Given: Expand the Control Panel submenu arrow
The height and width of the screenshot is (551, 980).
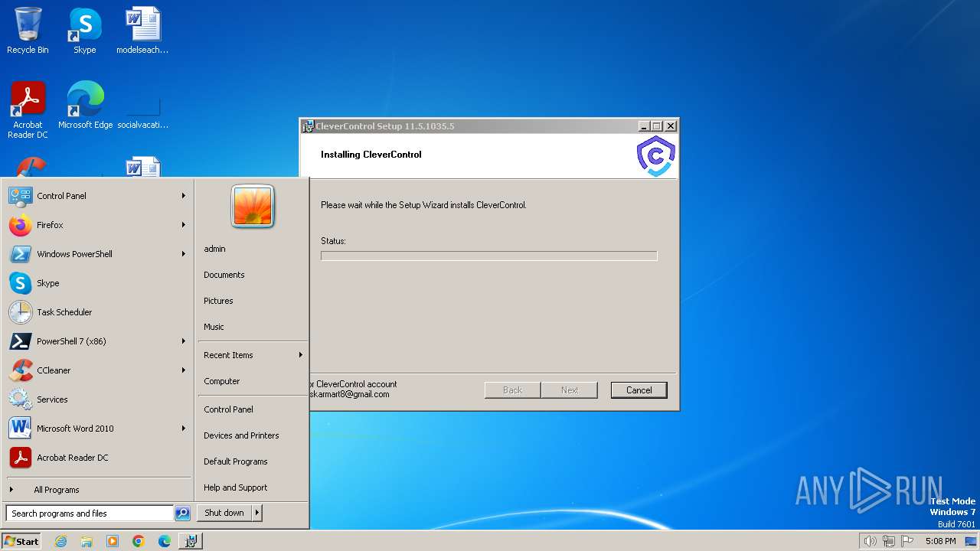Looking at the screenshot, I should click(184, 196).
